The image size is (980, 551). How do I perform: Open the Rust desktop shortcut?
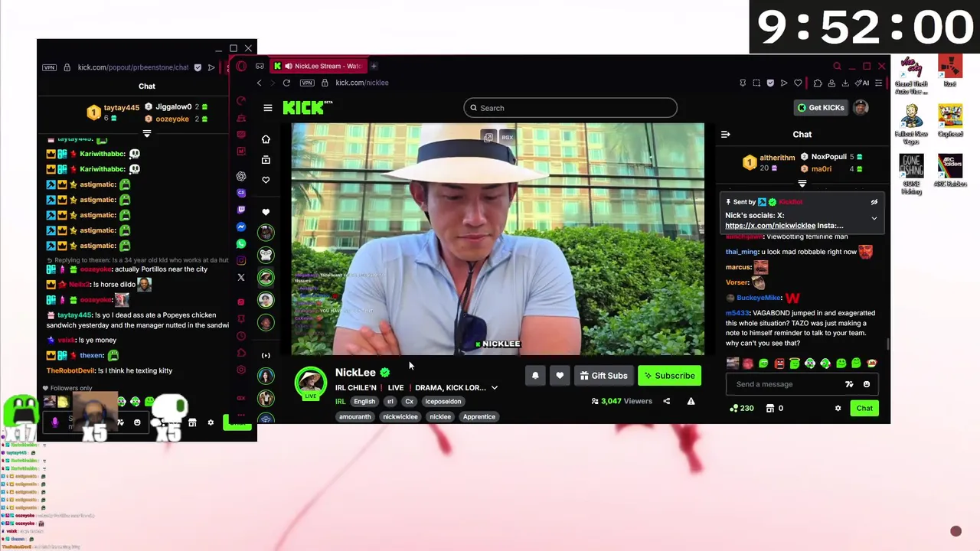point(950,71)
